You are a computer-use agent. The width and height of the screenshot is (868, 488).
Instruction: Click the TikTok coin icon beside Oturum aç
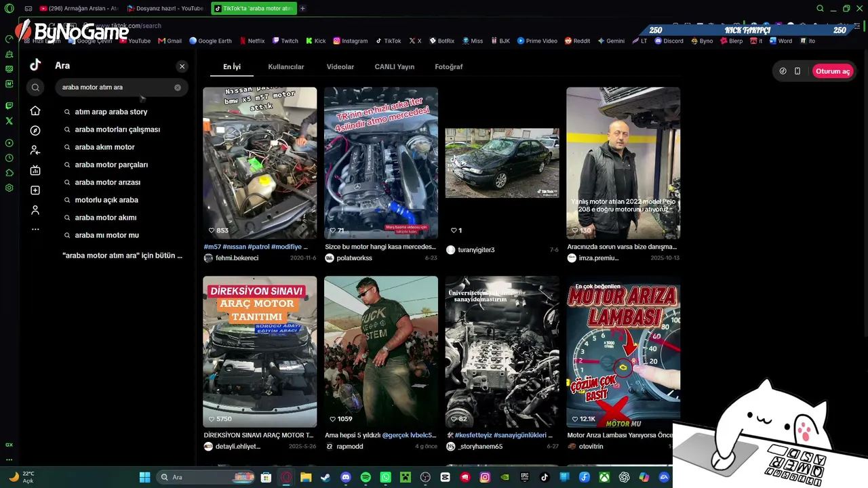pos(783,71)
